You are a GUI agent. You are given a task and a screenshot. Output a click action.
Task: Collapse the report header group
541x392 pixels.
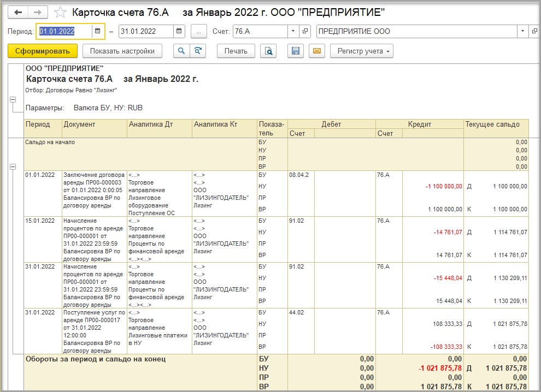point(13,99)
